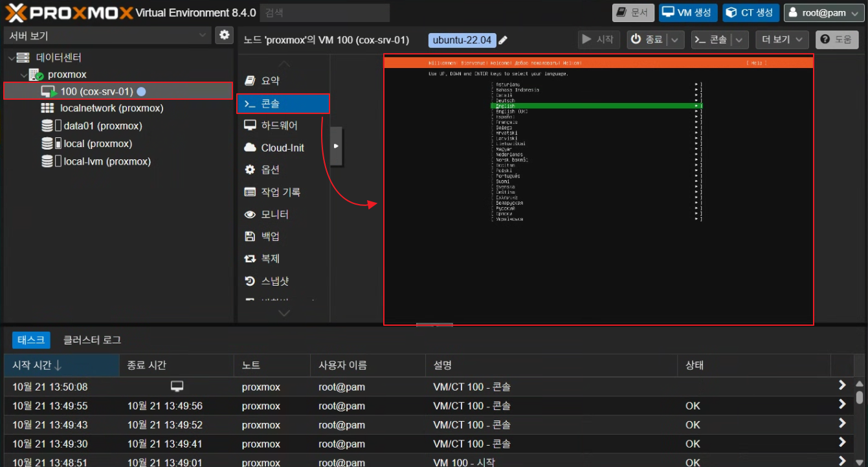Select the 콘솔 console menu item

(x=284, y=104)
